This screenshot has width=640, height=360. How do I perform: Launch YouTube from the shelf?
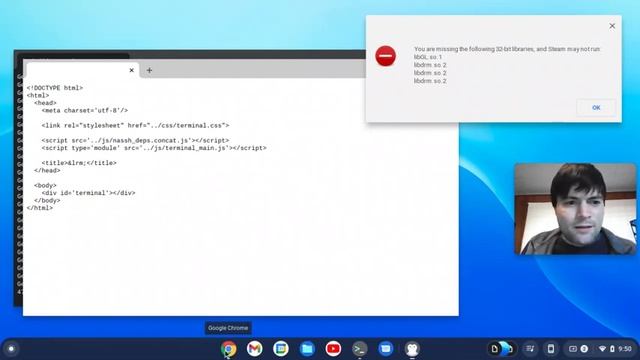pos(333,349)
